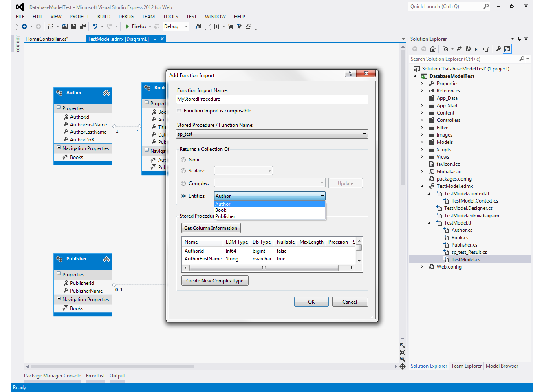Click Sync with Active Document in Solution Explorer

(459, 48)
